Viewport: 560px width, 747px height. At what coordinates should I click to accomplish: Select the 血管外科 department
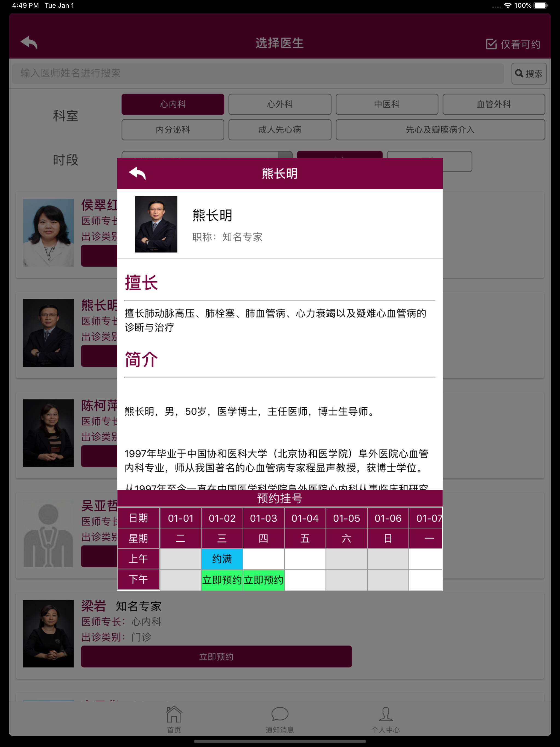tap(494, 104)
